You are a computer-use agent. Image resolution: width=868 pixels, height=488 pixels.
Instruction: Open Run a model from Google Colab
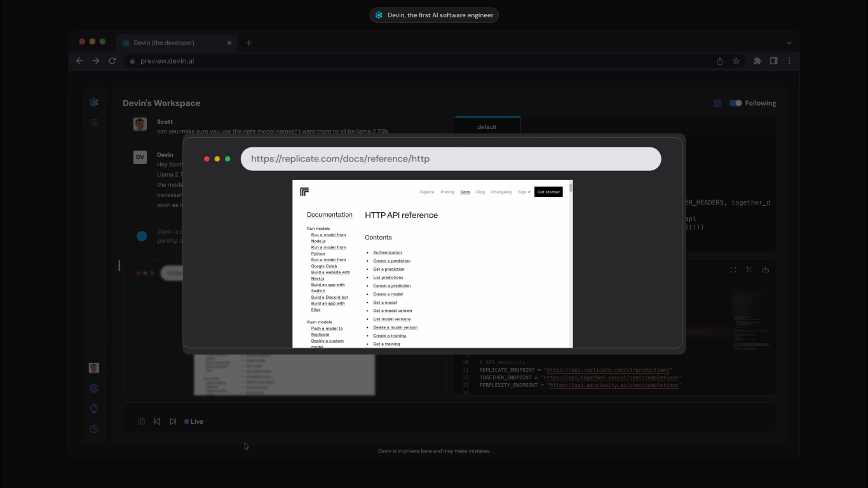point(329,263)
